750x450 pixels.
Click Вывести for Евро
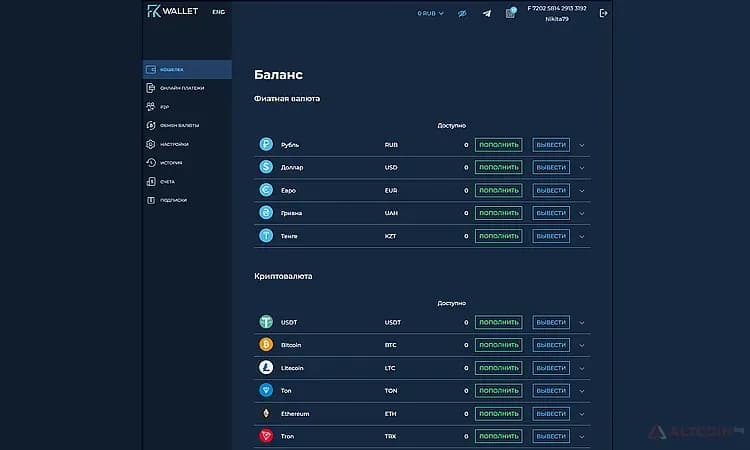click(551, 190)
